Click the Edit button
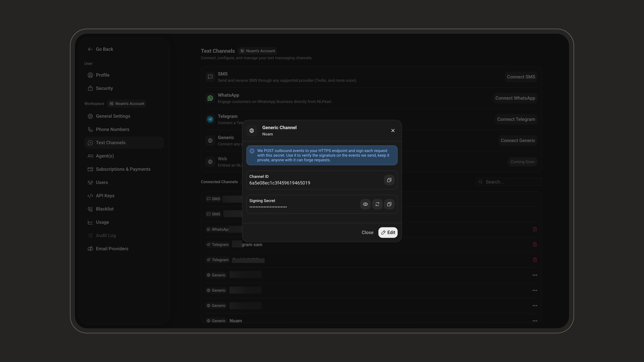This screenshot has width=644, height=362. tap(388, 233)
